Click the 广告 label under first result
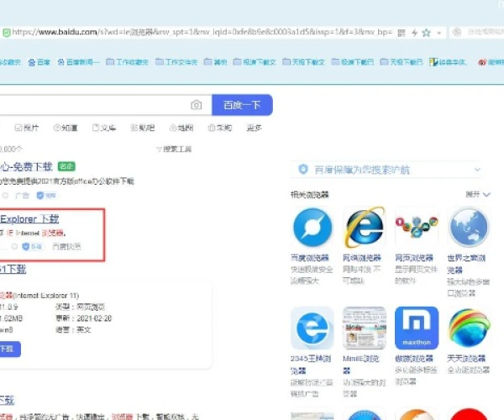Viewport: 504px width, 420px height. (x=22, y=196)
